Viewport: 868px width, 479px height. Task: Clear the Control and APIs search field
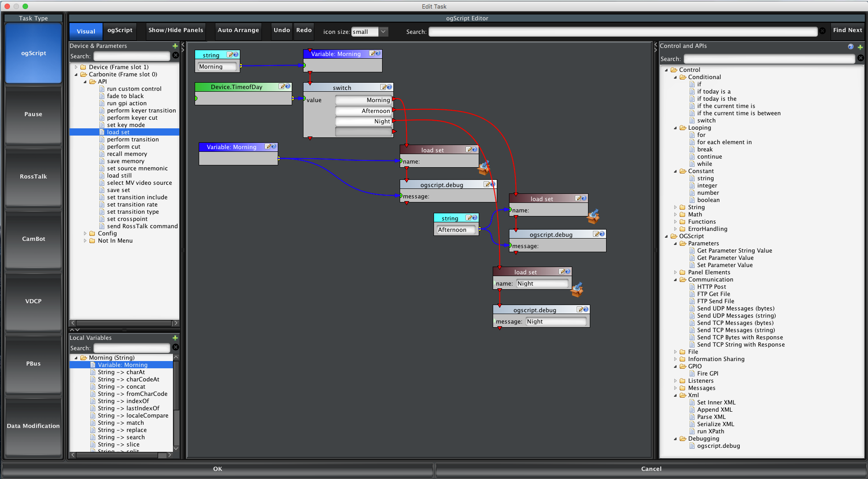[x=861, y=58]
